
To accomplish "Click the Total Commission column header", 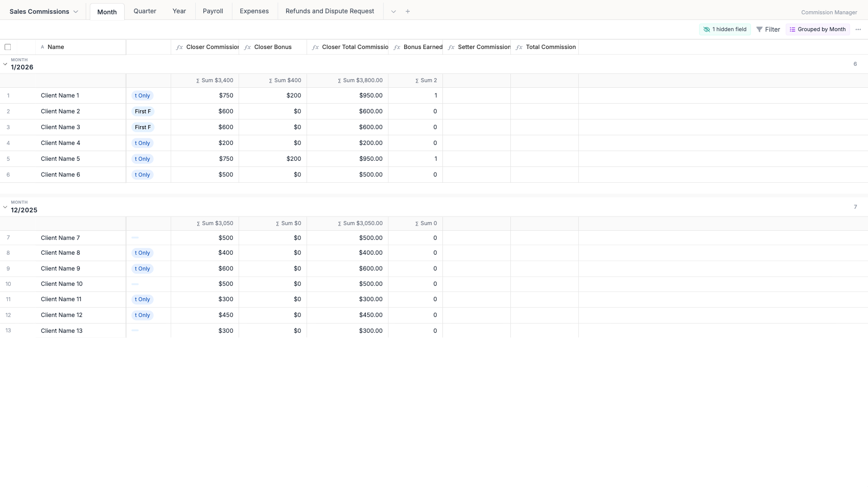I will (x=545, y=47).
